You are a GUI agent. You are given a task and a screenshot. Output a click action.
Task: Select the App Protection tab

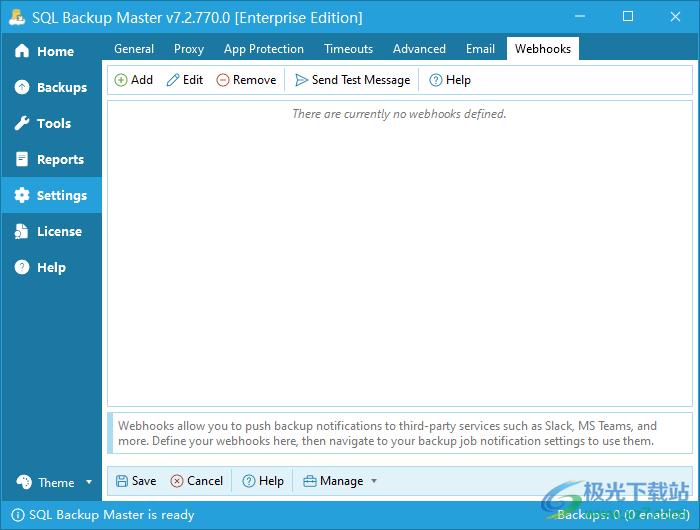[264, 49]
